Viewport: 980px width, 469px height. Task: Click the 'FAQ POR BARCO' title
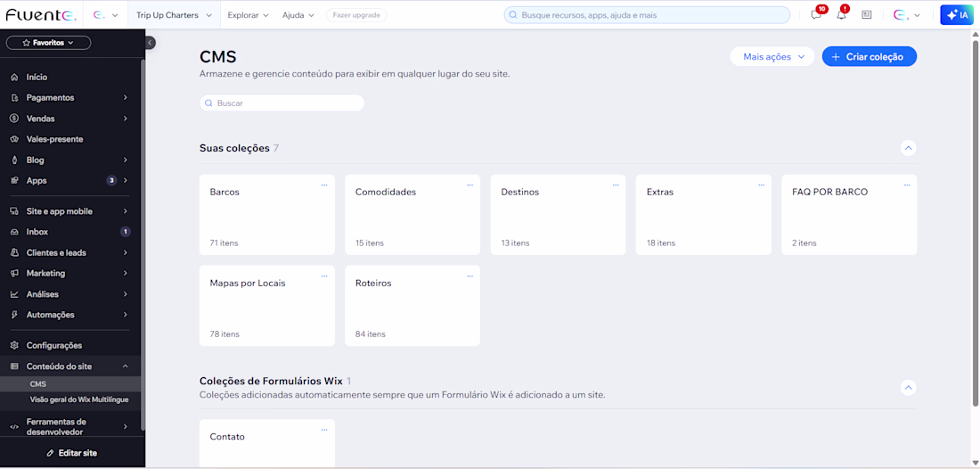tap(830, 192)
